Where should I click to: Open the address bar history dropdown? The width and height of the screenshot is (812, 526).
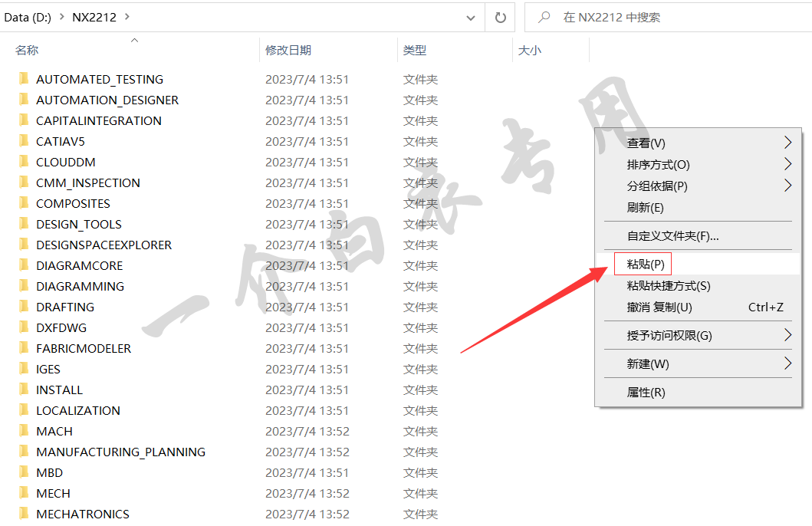tap(471, 18)
